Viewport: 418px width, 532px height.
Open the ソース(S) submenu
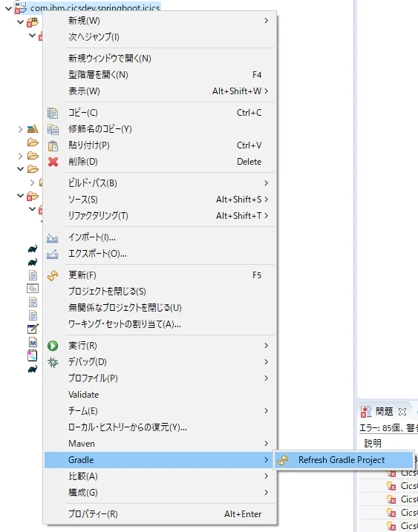click(x=160, y=200)
